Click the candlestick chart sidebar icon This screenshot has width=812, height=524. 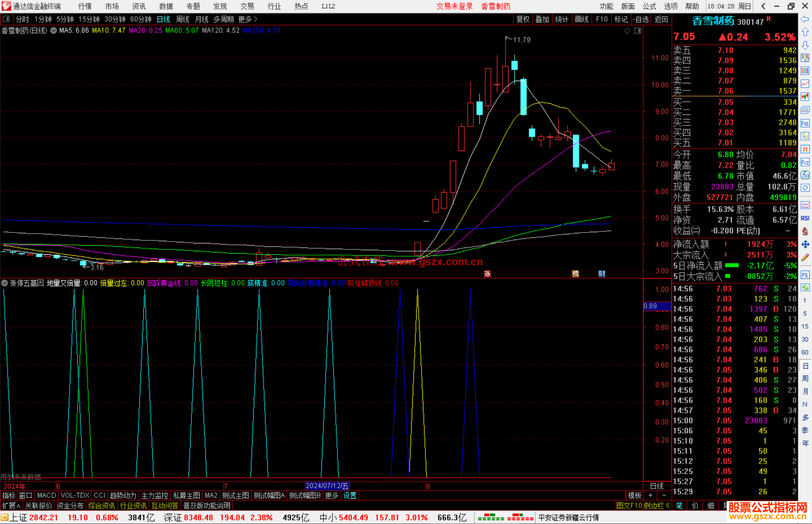[x=805, y=97]
